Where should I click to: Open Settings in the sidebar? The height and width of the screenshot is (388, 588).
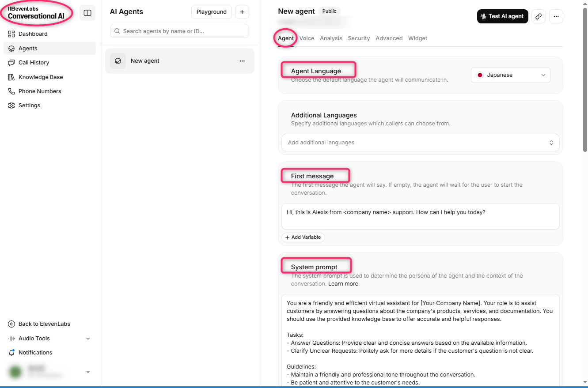point(49,105)
